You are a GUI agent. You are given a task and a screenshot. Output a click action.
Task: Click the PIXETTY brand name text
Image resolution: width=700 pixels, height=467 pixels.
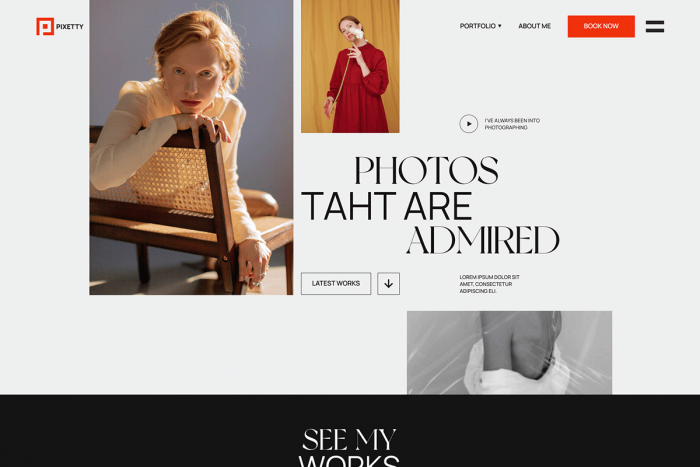click(70, 26)
